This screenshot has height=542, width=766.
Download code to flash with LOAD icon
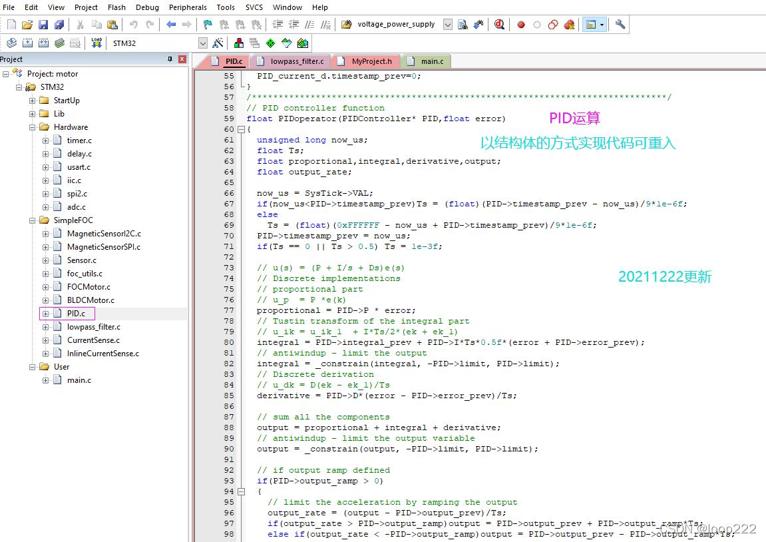pyautogui.click(x=97, y=43)
